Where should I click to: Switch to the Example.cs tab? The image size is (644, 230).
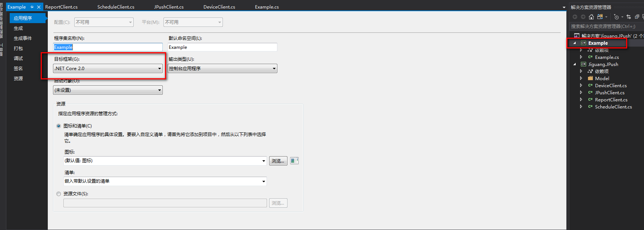[267, 7]
